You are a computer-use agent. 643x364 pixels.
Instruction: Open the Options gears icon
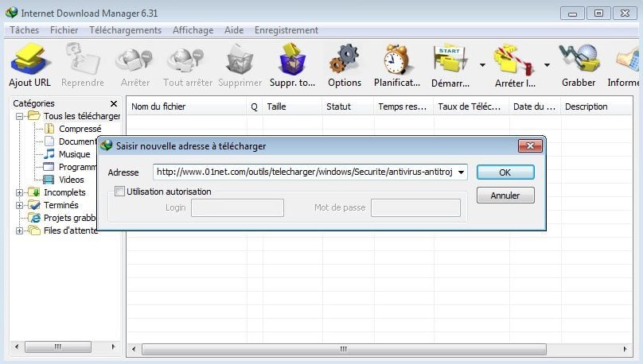[344, 59]
